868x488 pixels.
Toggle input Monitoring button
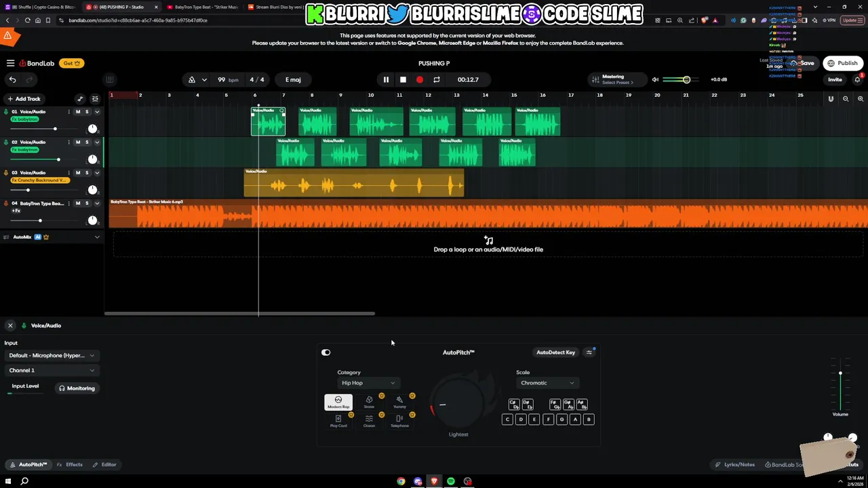point(77,388)
